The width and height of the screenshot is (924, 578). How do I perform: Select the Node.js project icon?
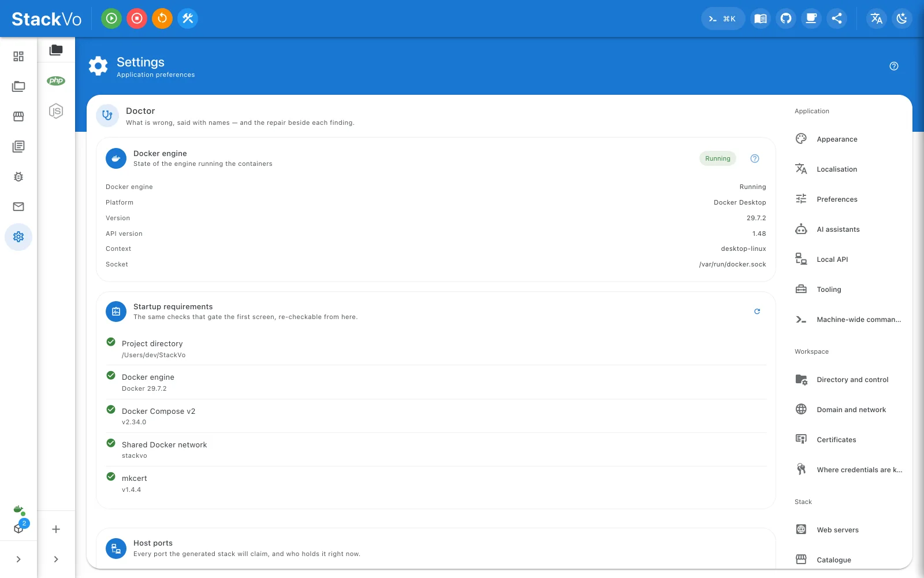pyautogui.click(x=56, y=111)
